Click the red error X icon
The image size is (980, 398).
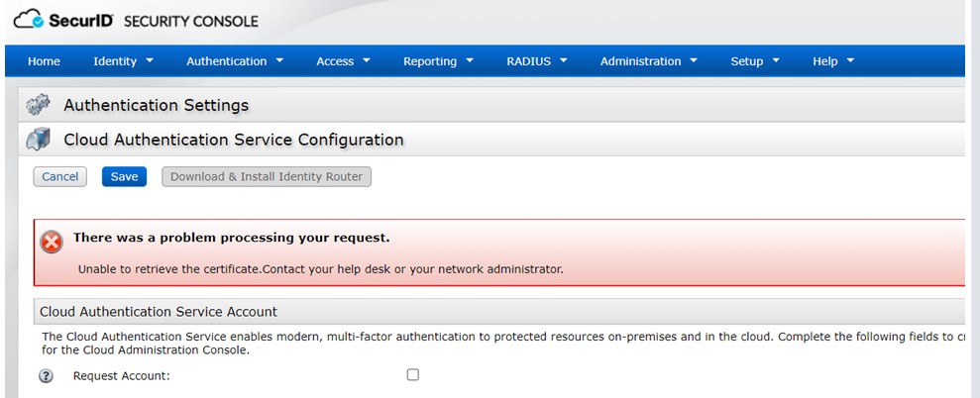pos(52,242)
